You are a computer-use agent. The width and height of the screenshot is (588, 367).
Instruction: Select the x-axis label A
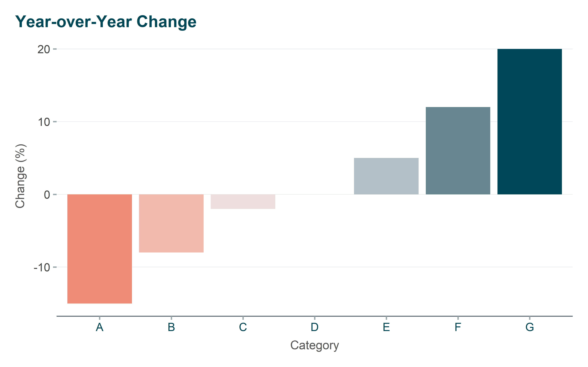pos(100,327)
